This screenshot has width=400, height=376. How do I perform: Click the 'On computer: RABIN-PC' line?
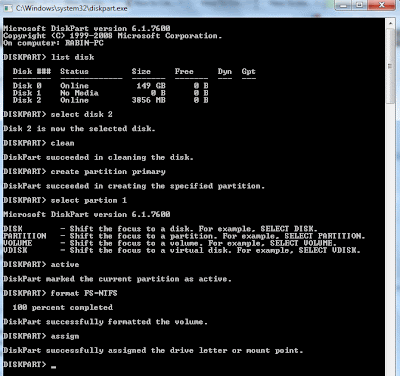(x=53, y=43)
